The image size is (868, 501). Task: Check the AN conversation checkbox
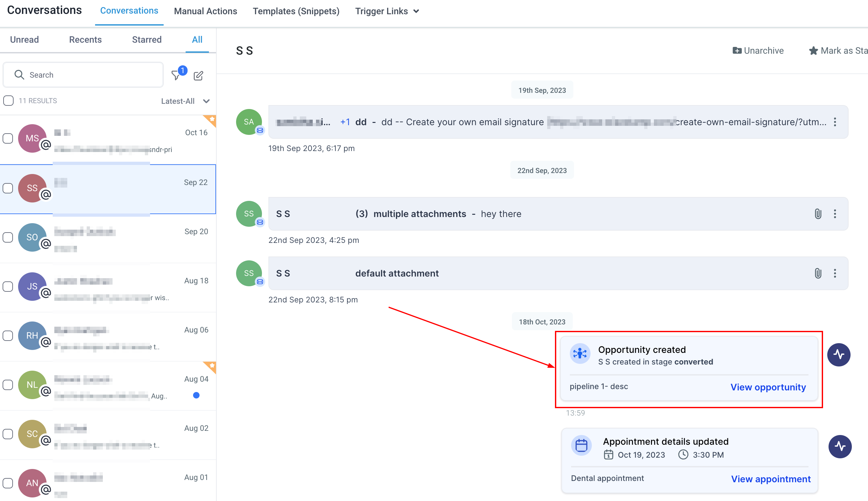click(8, 483)
